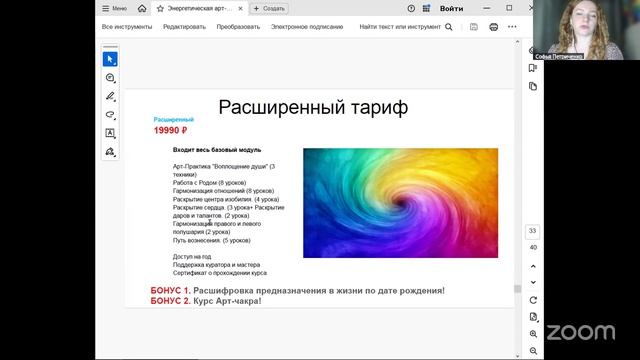Select the freehand draw loop tool

pos(110,115)
